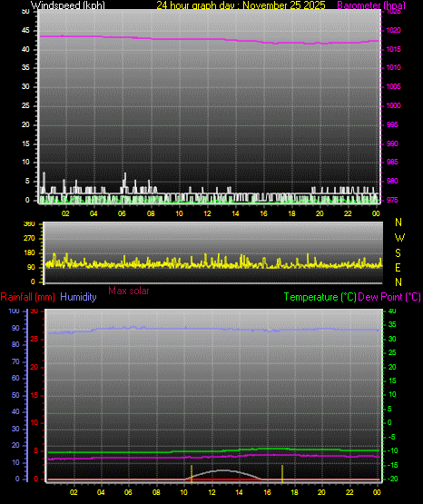The width and height of the screenshot is (423, 504).
Task: Click the '24 hour graph day : November 25 2025' title
Action: coord(241,5)
